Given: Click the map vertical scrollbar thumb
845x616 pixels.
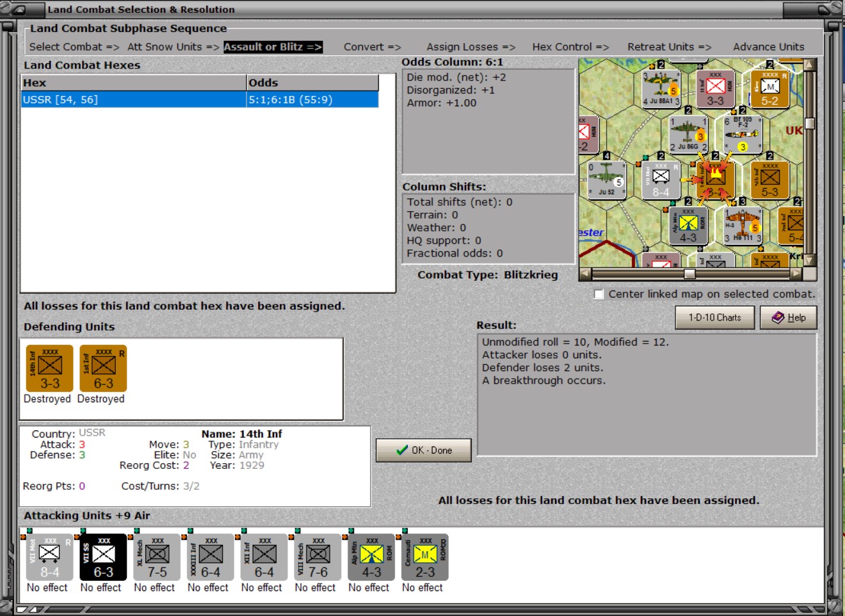Looking at the screenshot, I should coord(810,123).
